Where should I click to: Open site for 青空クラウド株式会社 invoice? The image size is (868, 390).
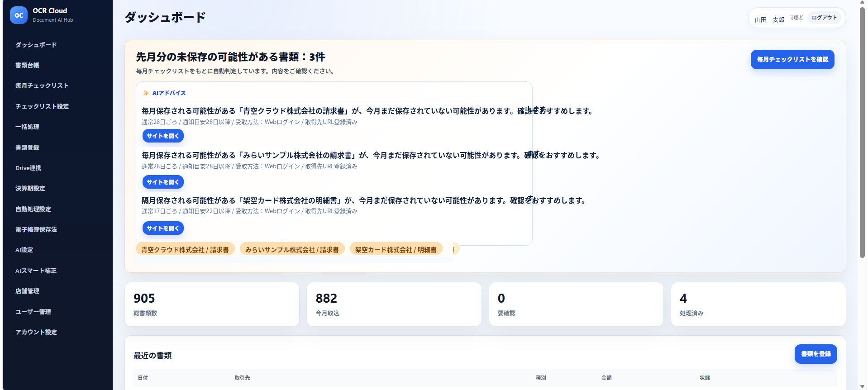pos(163,136)
